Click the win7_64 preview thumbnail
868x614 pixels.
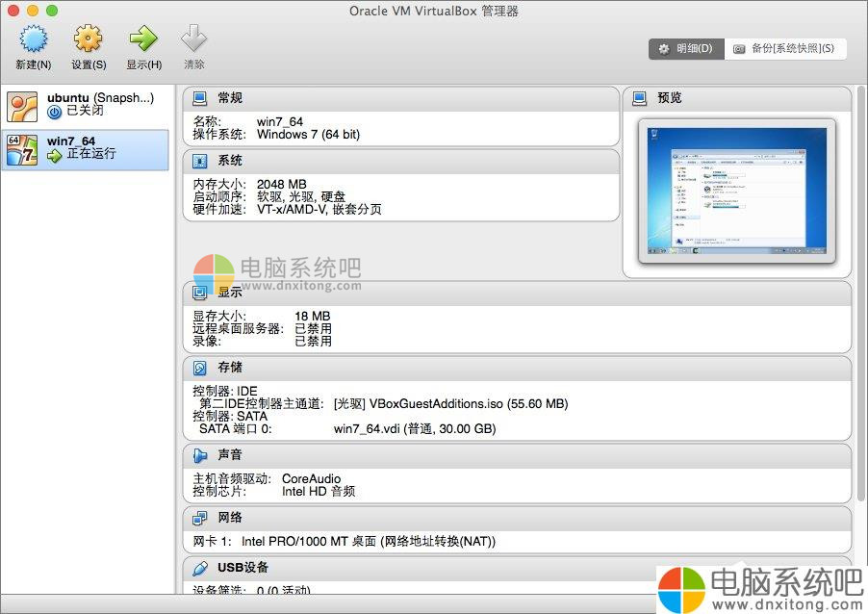coord(737,191)
